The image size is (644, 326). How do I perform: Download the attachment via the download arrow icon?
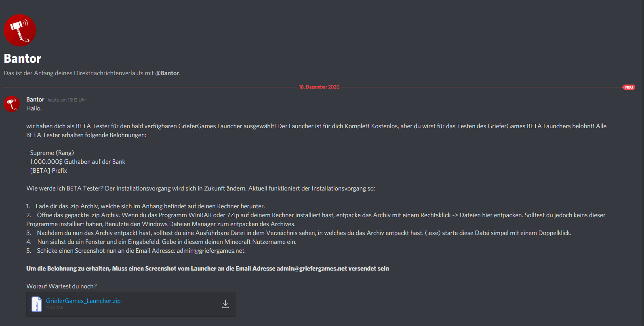[225, 304]
